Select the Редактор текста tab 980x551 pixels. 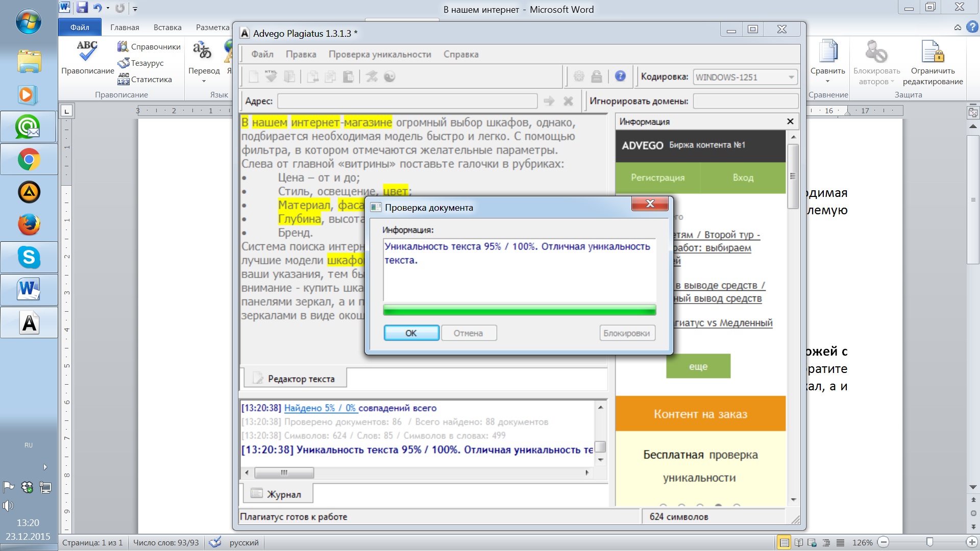click(x=295, y=379)
